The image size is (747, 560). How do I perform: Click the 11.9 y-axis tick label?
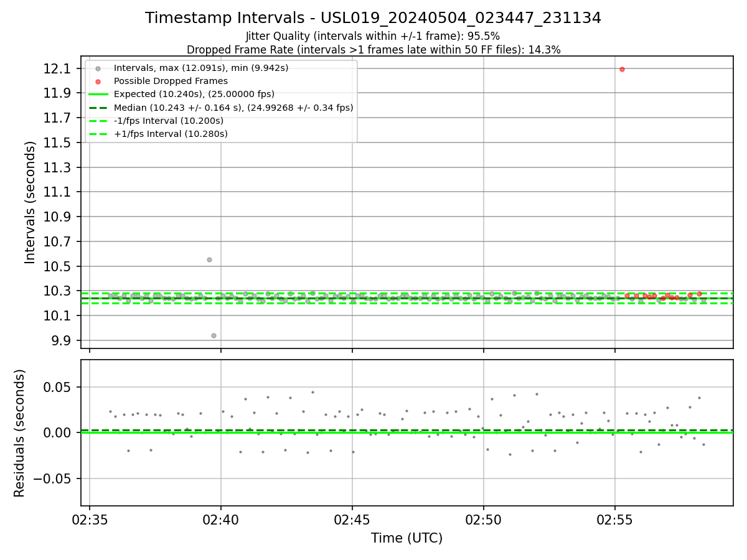click(x=58, y=93)
